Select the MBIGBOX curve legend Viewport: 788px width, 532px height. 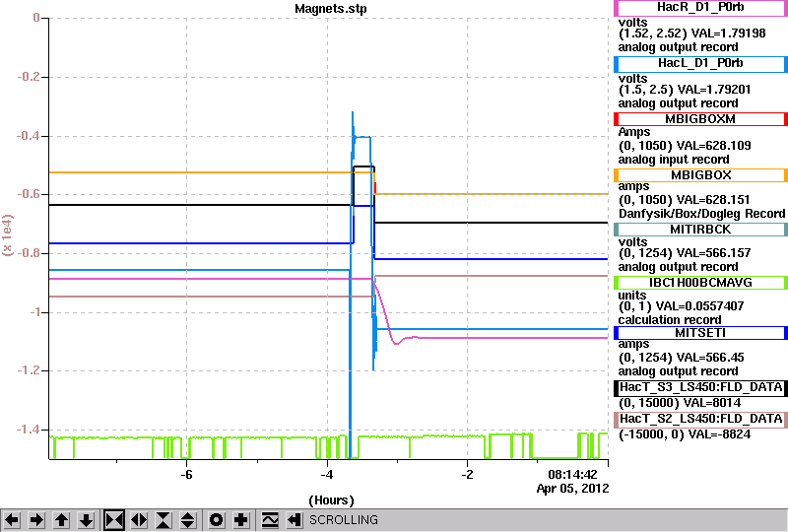point(700,175)
